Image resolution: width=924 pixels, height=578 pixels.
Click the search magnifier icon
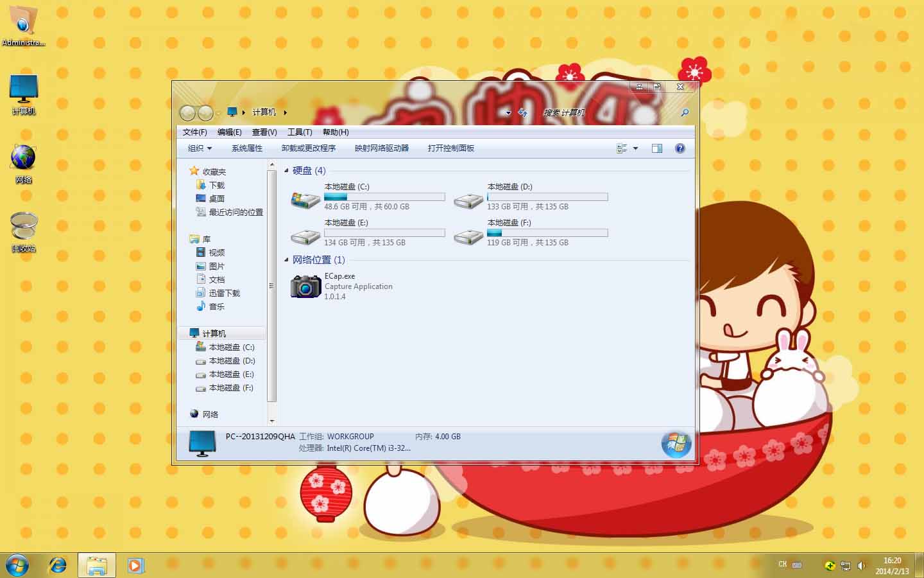[x=685, y=112]
